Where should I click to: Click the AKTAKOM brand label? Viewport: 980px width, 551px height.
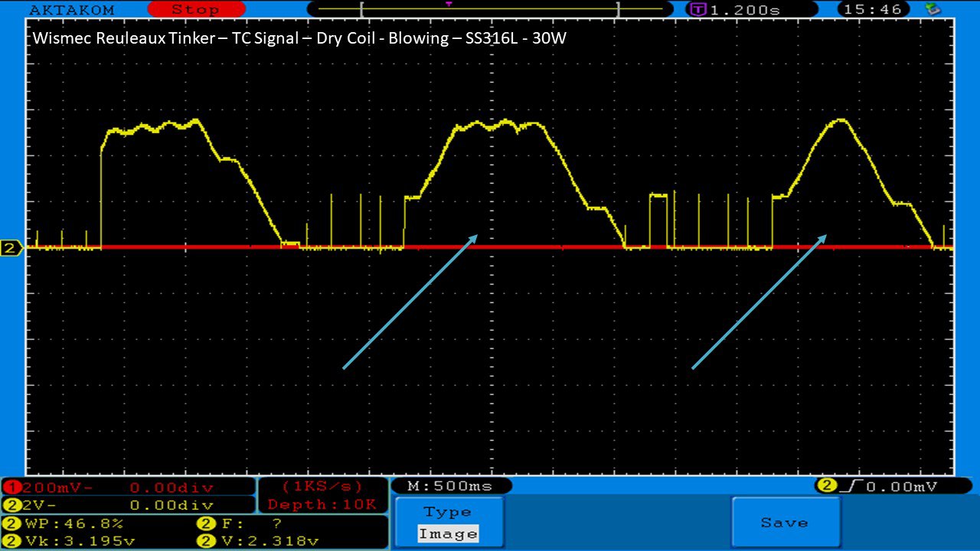[x=72, y=10]
